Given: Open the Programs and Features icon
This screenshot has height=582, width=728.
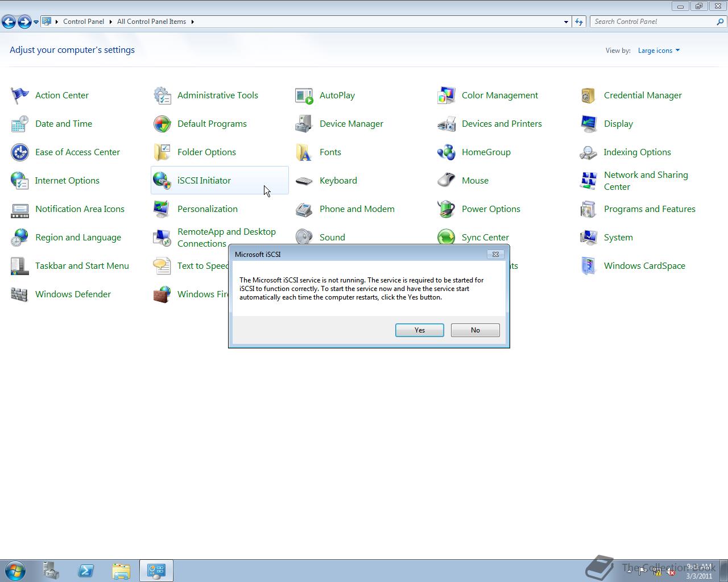Looking at the screenshot, I should [x=589, y=209].
